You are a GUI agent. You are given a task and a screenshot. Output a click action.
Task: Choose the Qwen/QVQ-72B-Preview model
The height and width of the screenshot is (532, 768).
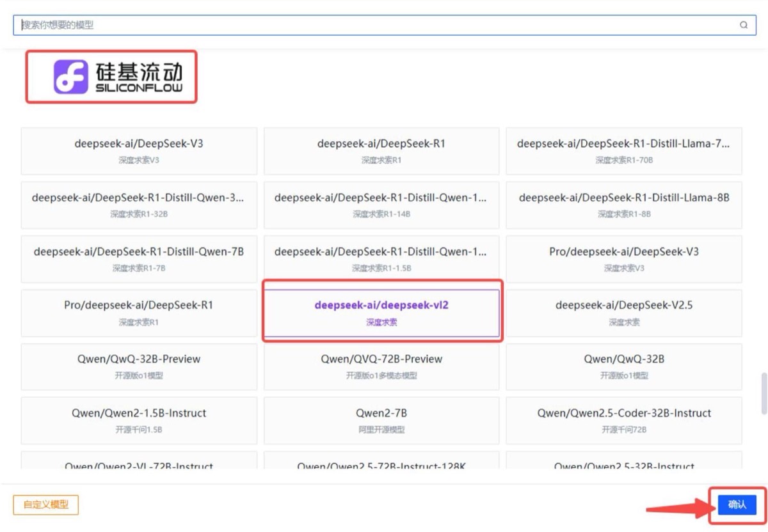click(x=381, y=367)
